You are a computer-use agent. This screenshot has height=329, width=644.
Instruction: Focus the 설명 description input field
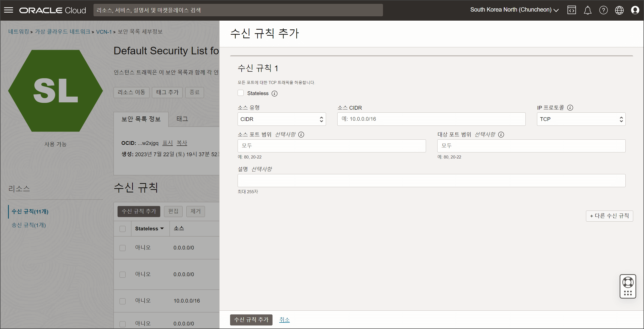pos(432,181)
